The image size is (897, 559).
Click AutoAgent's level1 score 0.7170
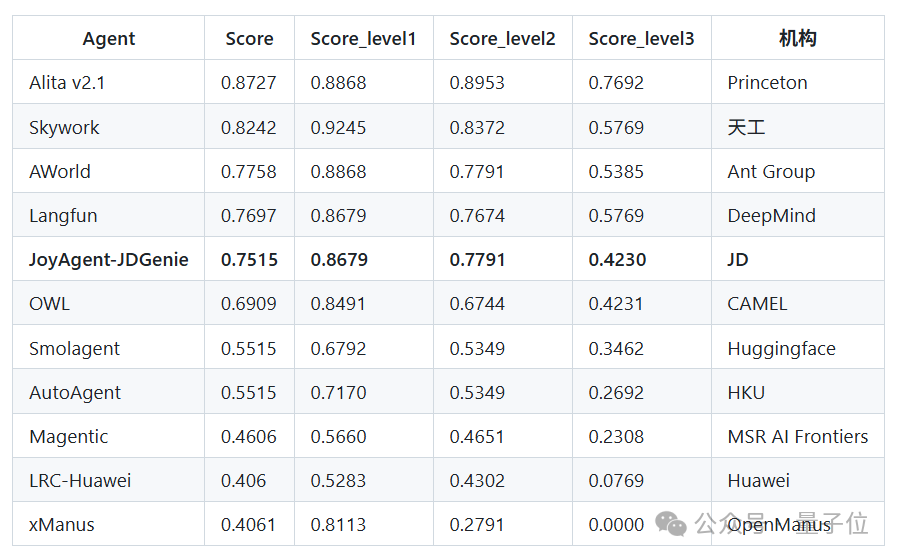pos(338,392)
